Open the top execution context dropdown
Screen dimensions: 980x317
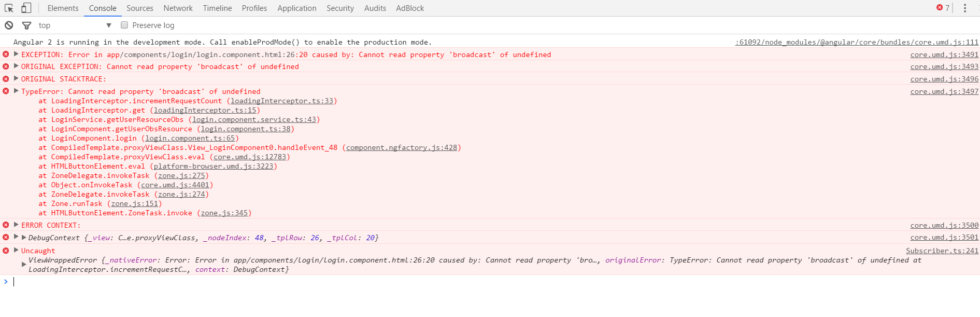(75, 25)
